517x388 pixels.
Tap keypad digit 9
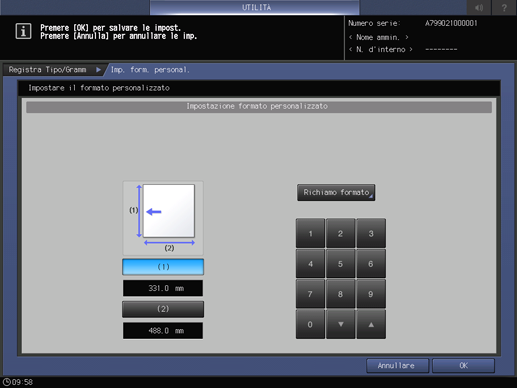pos(371,294)
